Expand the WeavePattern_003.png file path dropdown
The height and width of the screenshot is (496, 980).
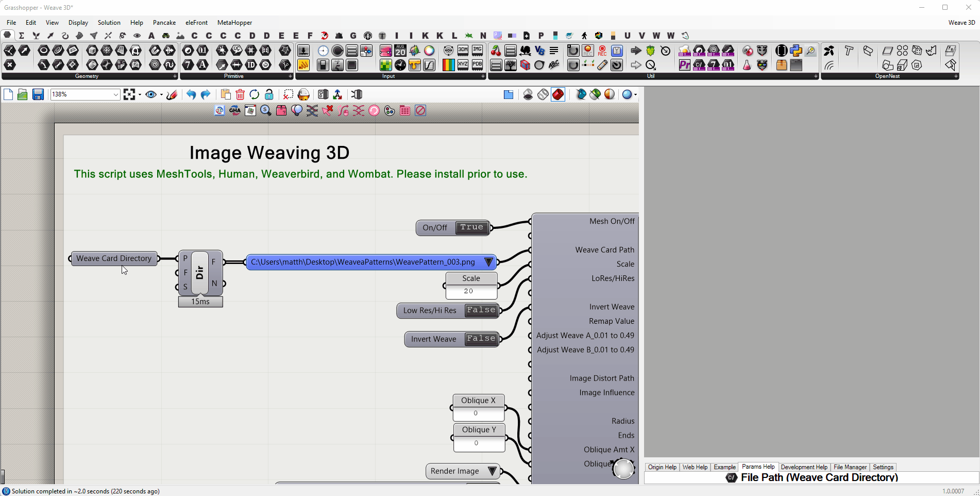[x=488, y=262]
